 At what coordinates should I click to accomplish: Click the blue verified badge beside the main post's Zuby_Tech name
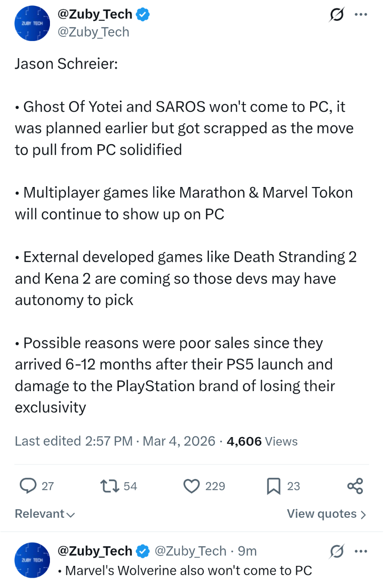[143, 14]
